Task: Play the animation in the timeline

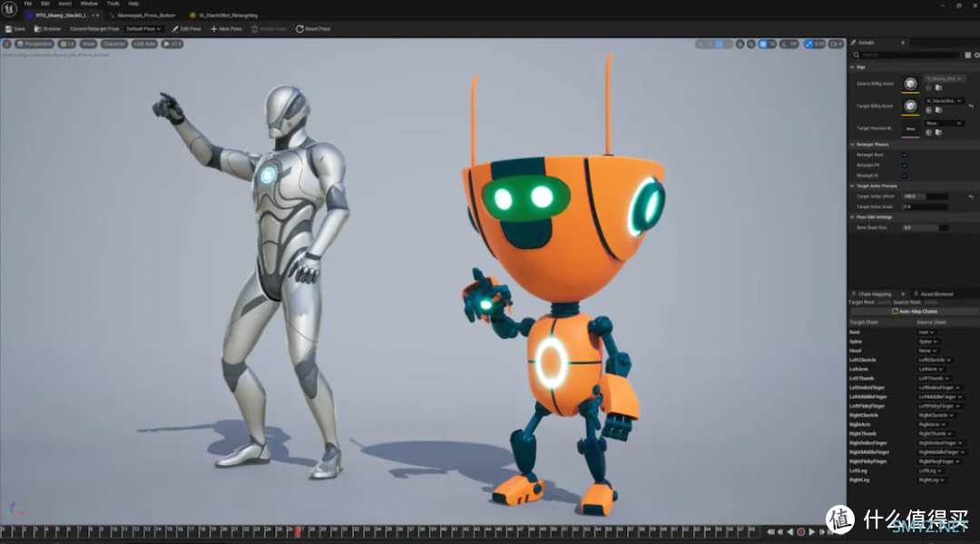Action: (812, 532)
